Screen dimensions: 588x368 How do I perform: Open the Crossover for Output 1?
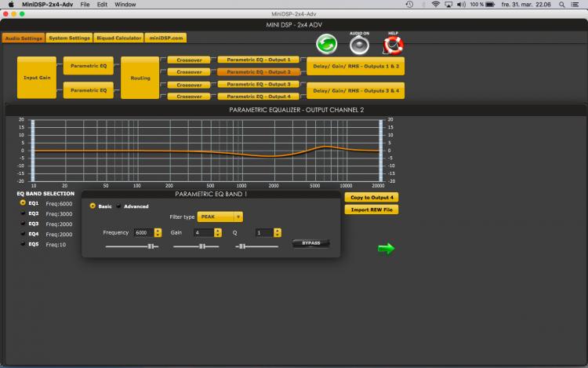(189, 60)
